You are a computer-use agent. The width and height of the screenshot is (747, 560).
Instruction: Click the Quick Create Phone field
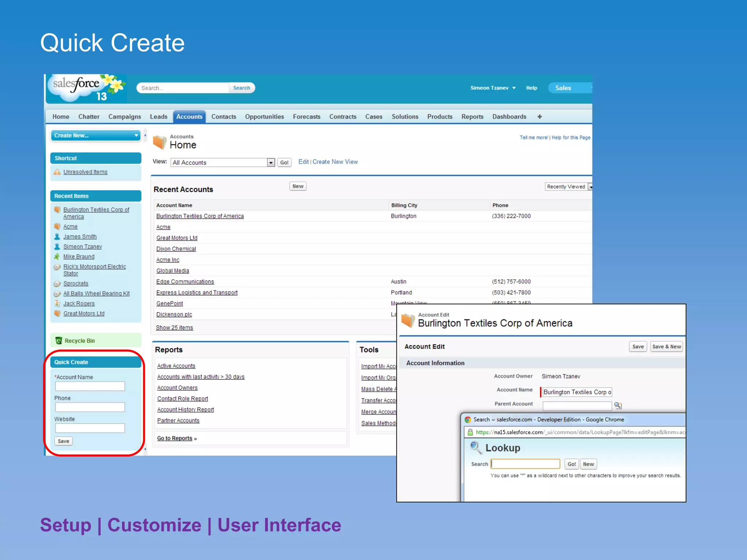point(90,407)
